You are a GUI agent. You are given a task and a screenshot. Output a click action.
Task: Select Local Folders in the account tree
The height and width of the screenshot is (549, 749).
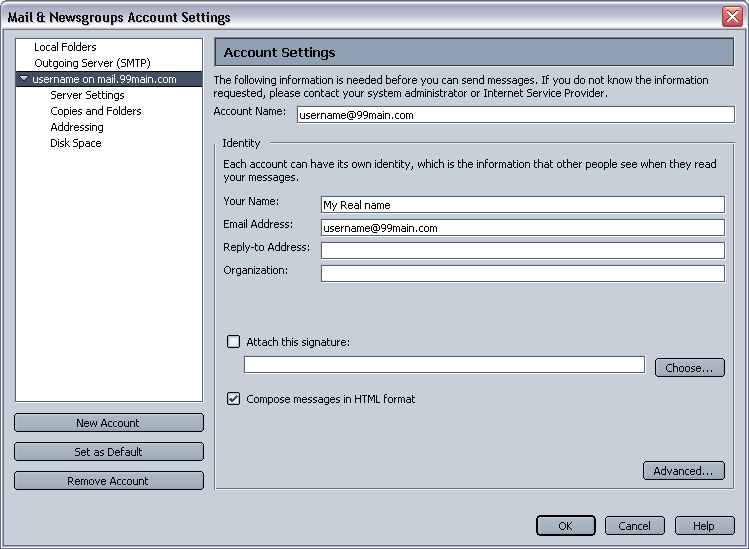click(65, 47)
